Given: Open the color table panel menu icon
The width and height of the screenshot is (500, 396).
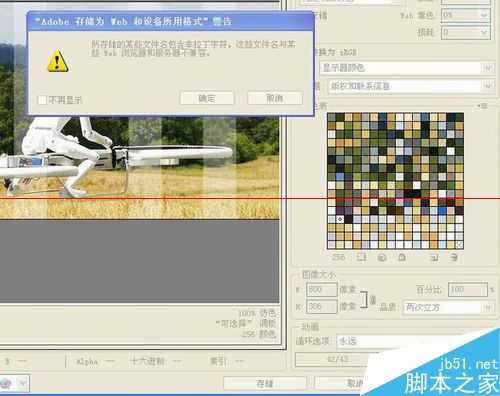Looking at the screenshot, I should (482, 106).
